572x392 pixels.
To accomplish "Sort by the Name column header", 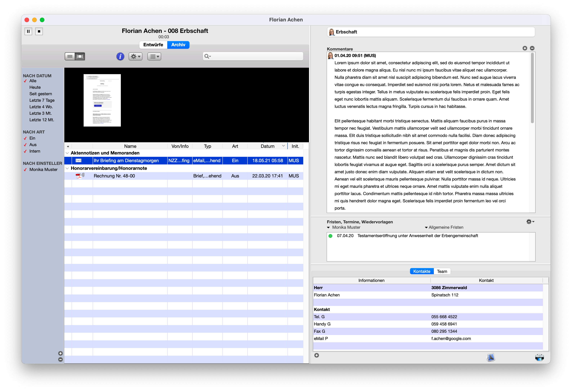I will tap(130, 146).
